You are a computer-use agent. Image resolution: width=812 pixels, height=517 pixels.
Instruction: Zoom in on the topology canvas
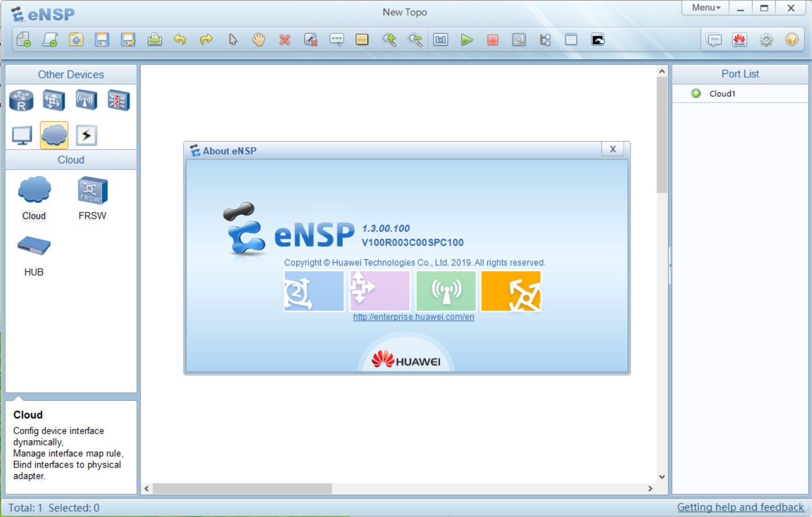pyautogui.click(x=389, y=39)
